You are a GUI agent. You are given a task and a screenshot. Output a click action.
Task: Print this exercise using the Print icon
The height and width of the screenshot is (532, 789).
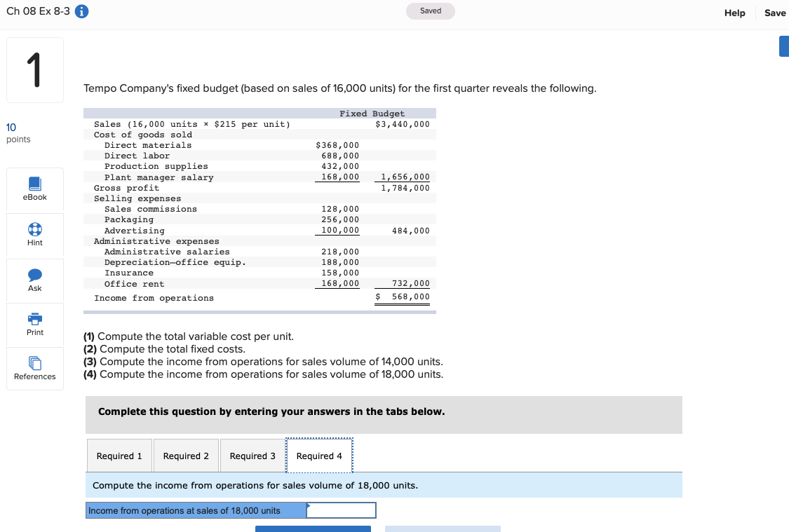pos(34,325)
